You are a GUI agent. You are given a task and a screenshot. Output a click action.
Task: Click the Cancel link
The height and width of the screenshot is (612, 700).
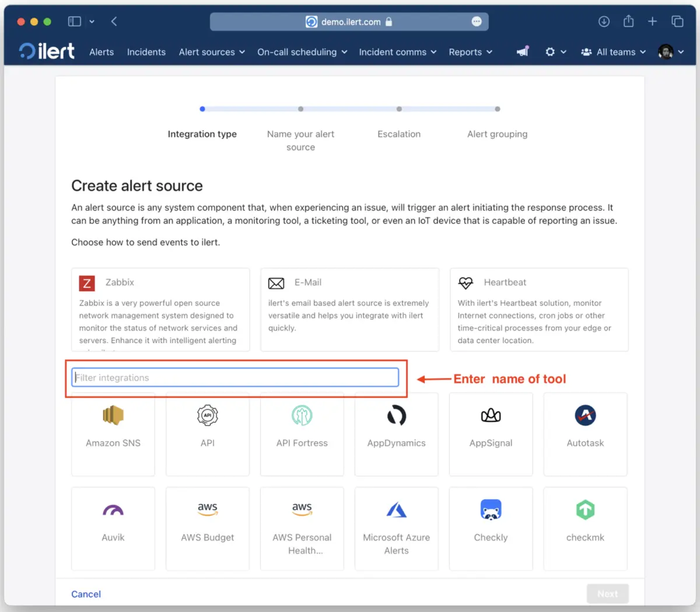[86, 594]
